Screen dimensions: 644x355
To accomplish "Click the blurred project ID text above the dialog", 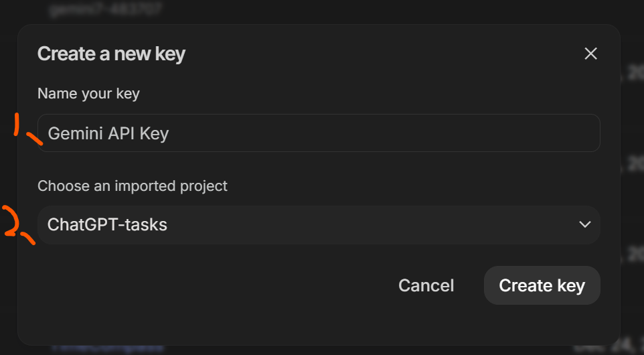I will coord(96,9).
